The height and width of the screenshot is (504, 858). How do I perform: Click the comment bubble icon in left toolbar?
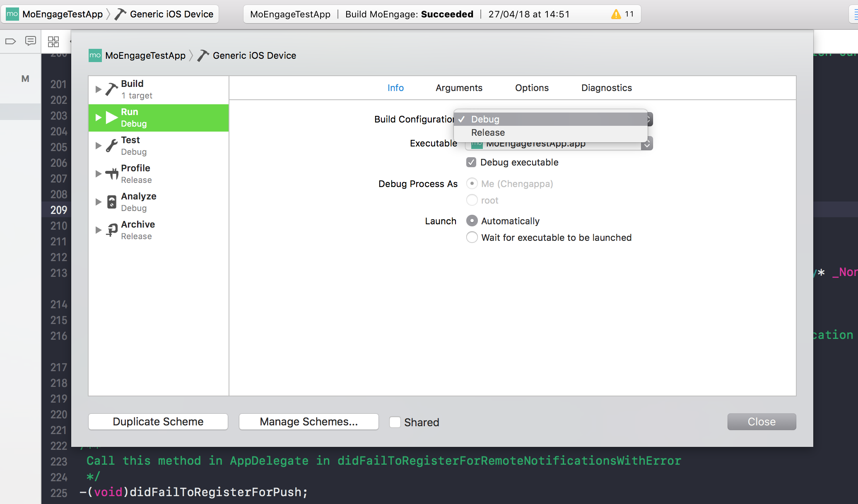31,41
